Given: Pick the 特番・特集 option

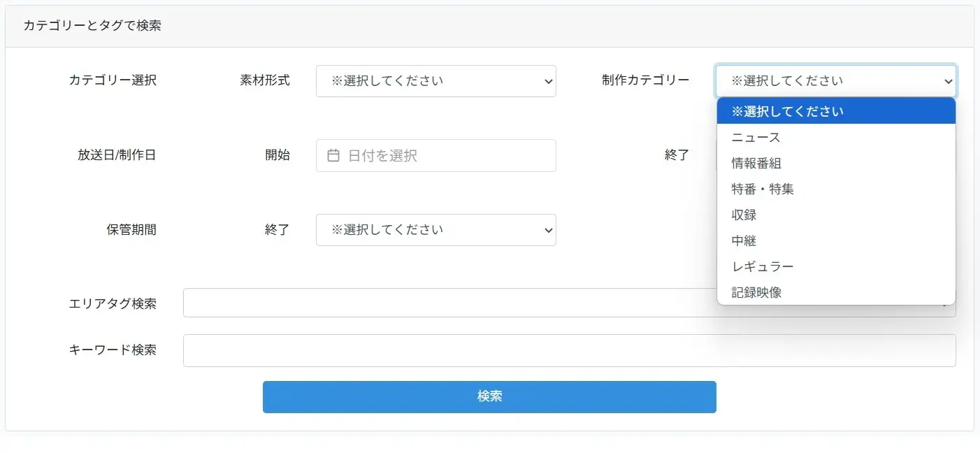Looking at the screenshot, I should click(x=763, y=189).
